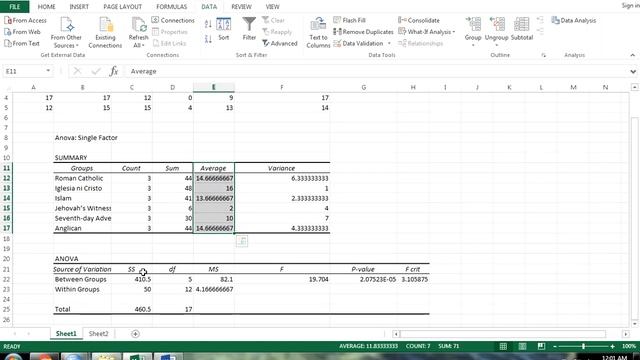Switch to Normal view
Viewport: 640px width, 360px height.
(x=503, y=346)
